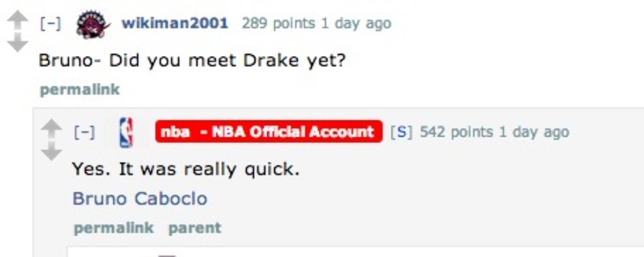Downvote the NBA Official Account reply

[52, 151]
